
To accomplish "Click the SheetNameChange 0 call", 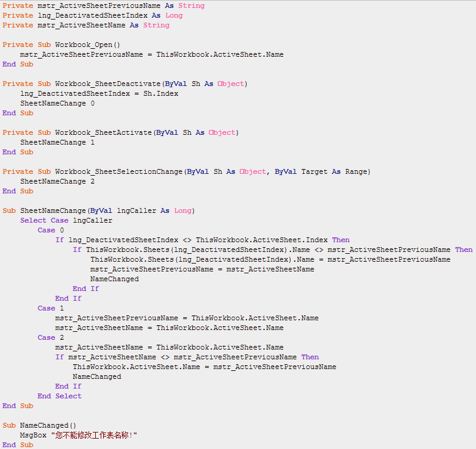I will point(57,103).
